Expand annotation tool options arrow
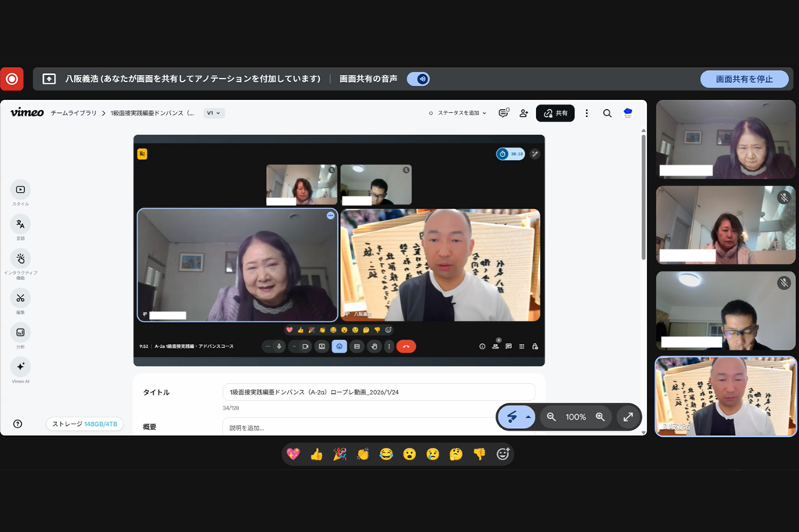 [528, 417]
